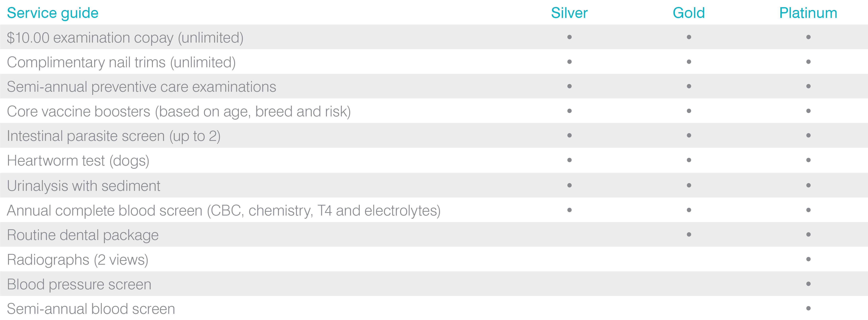
Task: Click the Silver plan column header
Action: pyautogui.click(x=569, y=13)
